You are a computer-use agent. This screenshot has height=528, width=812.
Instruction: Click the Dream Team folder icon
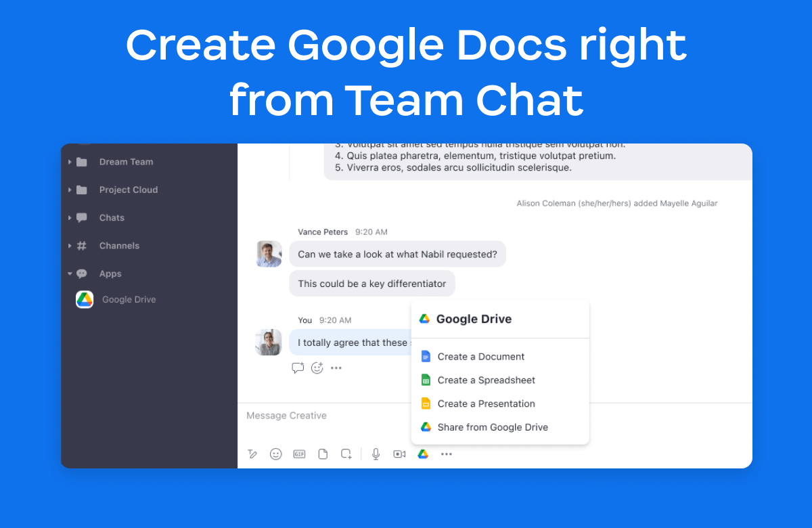(x=82, y=162)
